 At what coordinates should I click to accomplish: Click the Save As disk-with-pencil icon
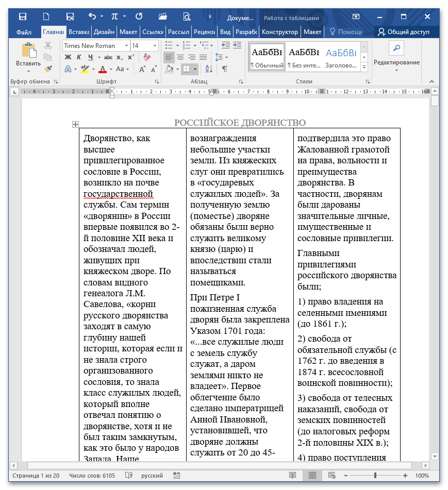tap(70, 16)
